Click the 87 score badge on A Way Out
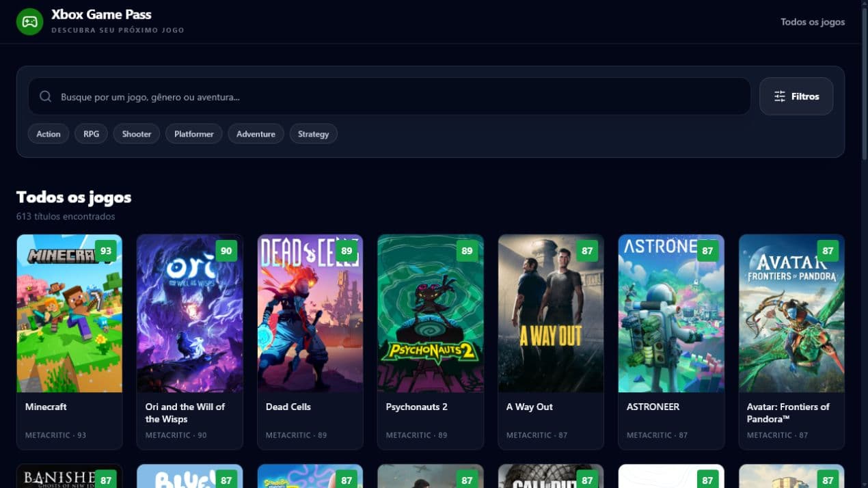Image resolution: width=868 pixels, height=488 pixels. point(587,251)
